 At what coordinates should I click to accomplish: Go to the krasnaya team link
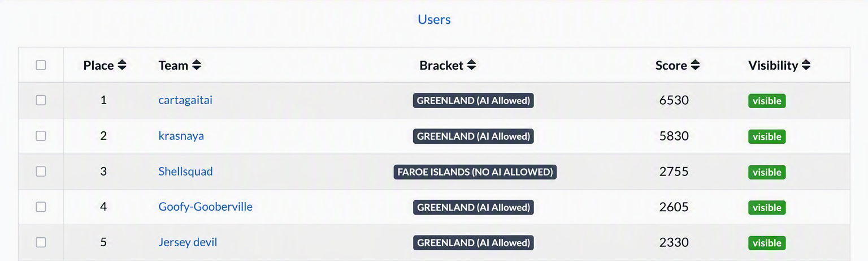[181, 136]
